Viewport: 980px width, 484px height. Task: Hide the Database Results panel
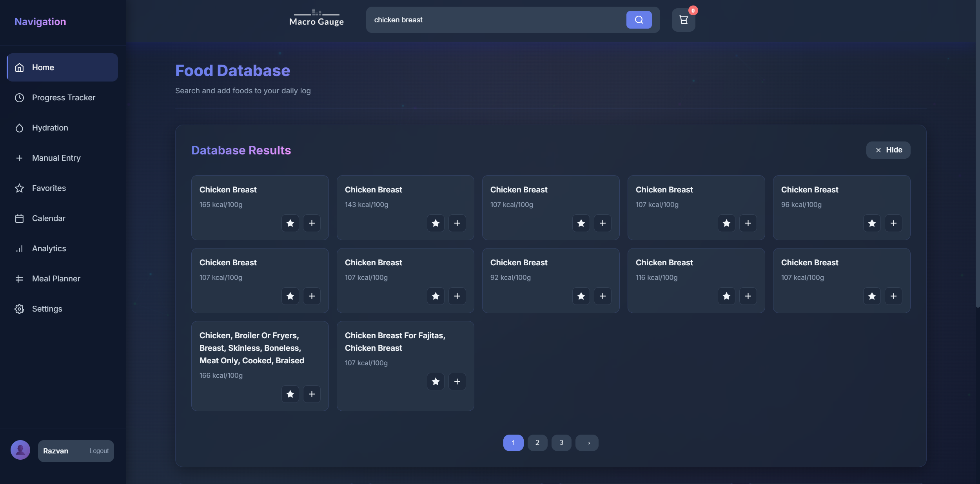(888, 150)
